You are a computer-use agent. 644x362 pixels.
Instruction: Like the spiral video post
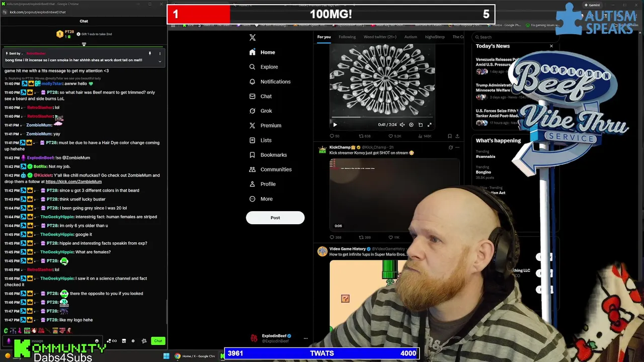394,136
